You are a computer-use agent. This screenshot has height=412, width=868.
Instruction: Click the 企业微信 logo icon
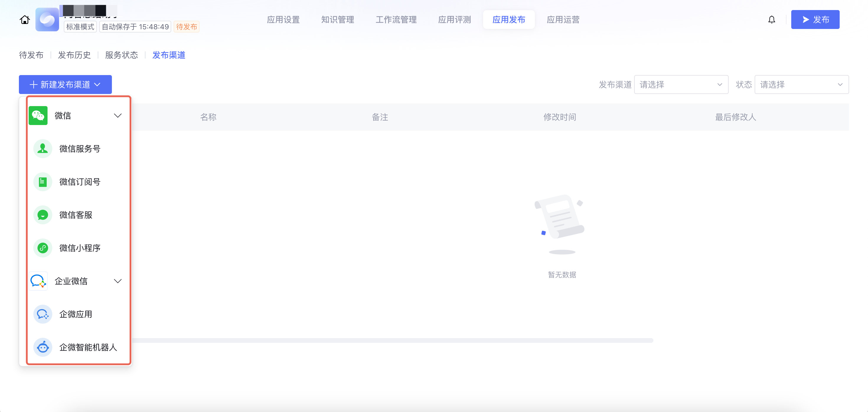point(38,281)
